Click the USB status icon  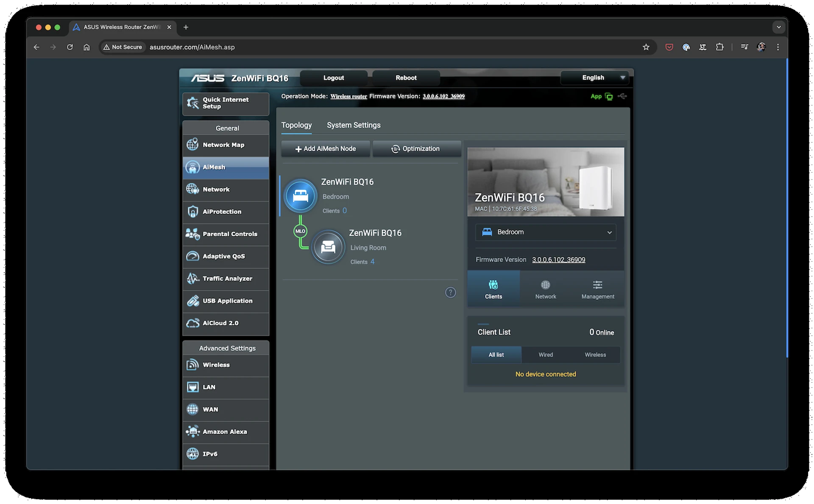pos(622,97)
